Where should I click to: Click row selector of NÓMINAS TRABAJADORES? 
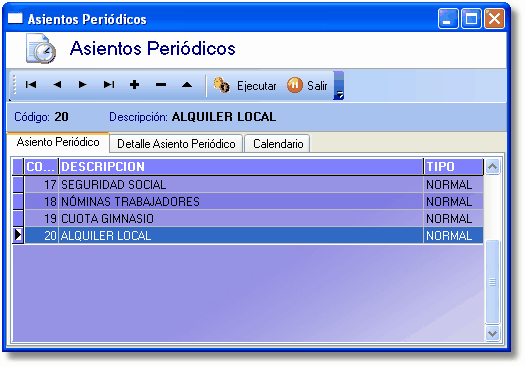click(18, 202)
